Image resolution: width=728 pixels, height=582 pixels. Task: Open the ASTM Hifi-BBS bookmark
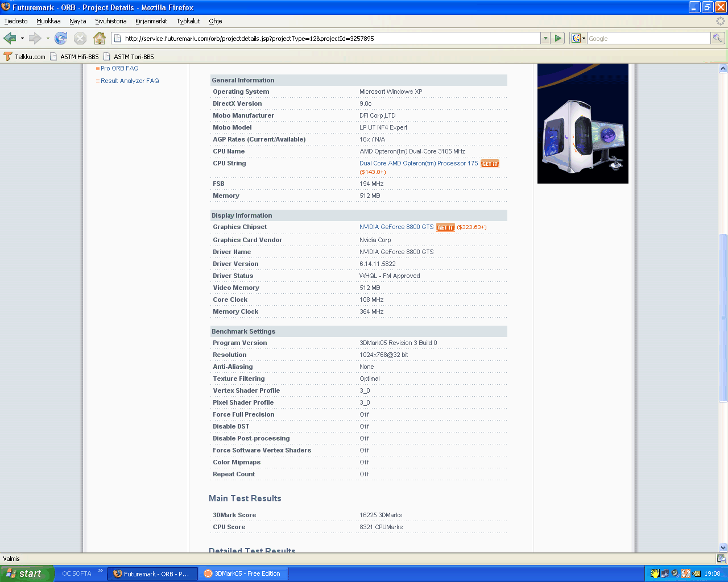pos(75,57)
